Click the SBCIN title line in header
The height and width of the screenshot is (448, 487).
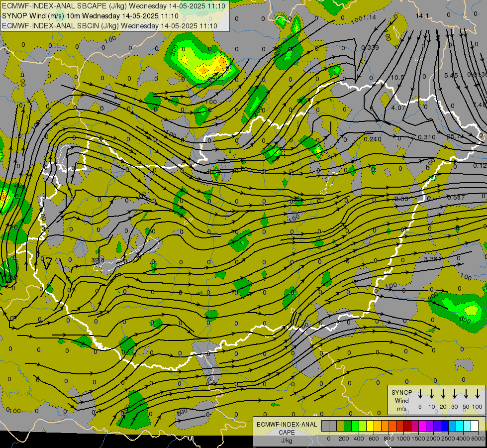coord(109,26)
